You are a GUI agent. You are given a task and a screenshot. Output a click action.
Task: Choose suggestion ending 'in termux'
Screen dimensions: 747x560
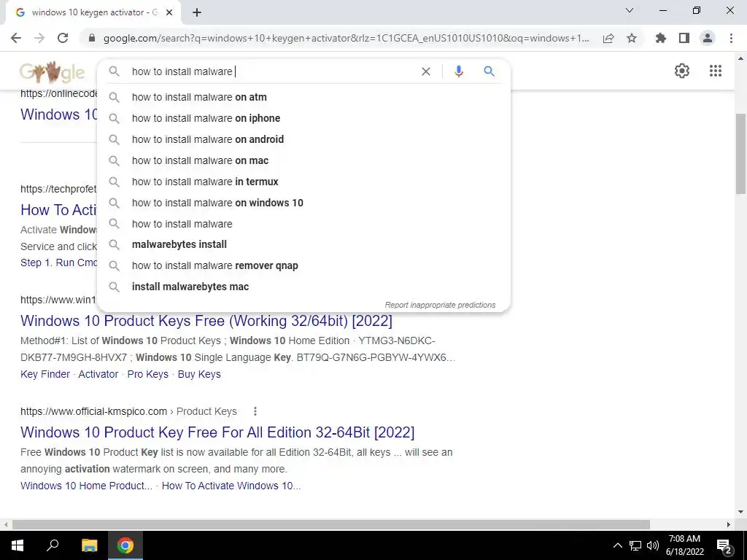(x=303, y=182)
